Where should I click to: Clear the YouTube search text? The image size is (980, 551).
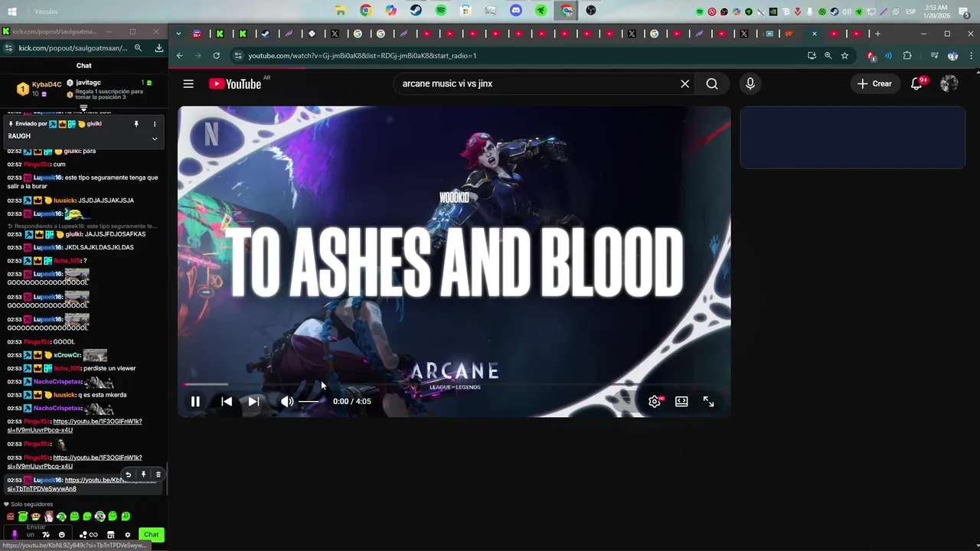click(x=685, y=83)
